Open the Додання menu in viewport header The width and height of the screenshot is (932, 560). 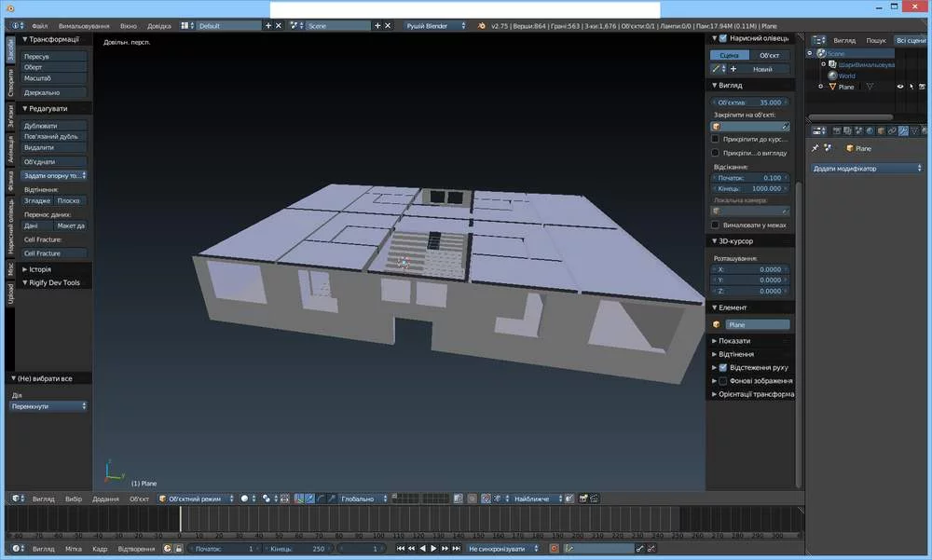tap(105, 499)
